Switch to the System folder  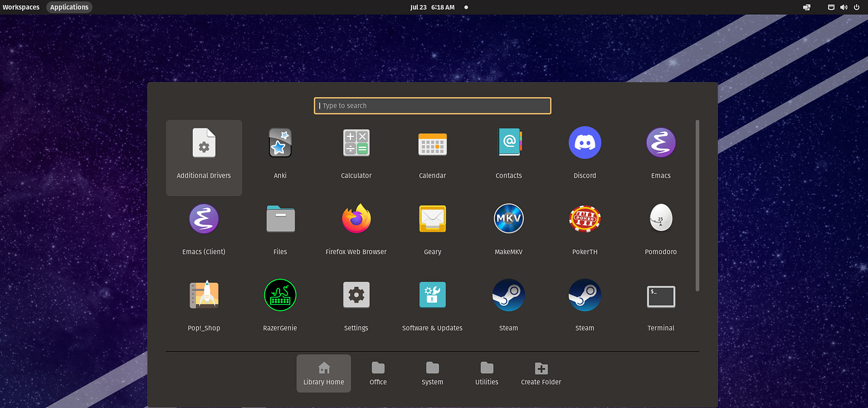432,373
